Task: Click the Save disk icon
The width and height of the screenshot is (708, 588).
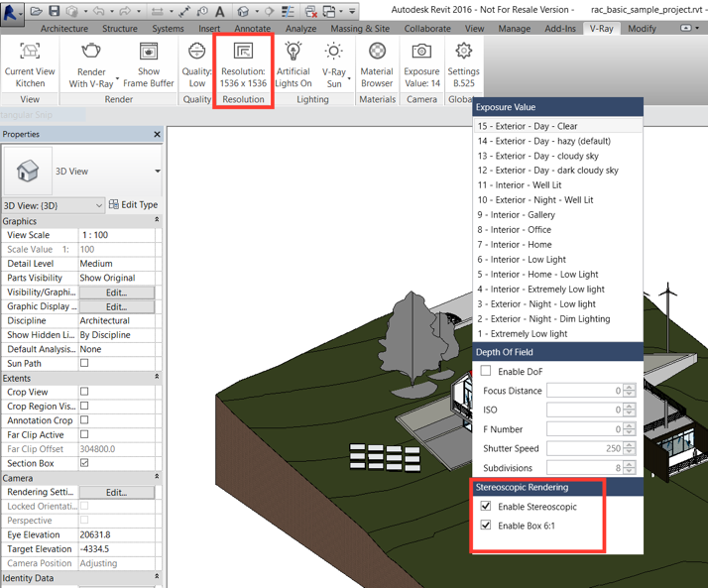Action: pyautogui.click(x=55, y=11)
